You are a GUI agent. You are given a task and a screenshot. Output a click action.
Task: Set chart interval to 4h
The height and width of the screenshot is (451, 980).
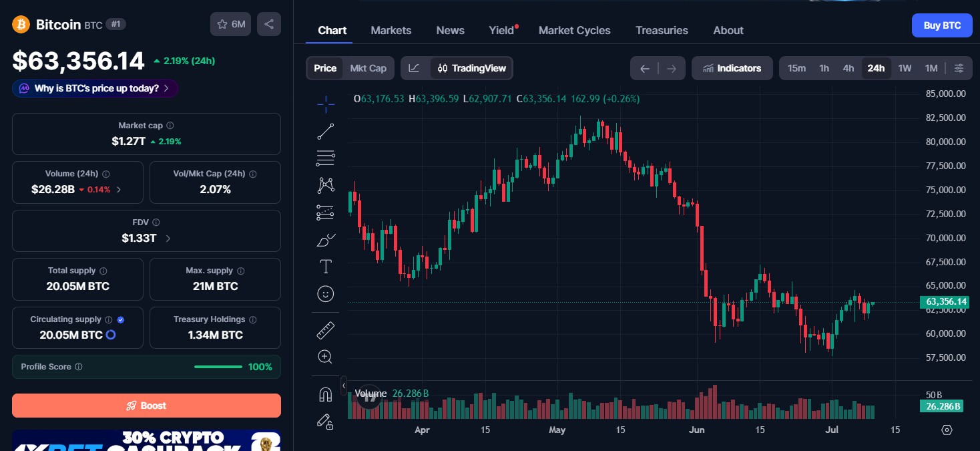tap(848, 68)
